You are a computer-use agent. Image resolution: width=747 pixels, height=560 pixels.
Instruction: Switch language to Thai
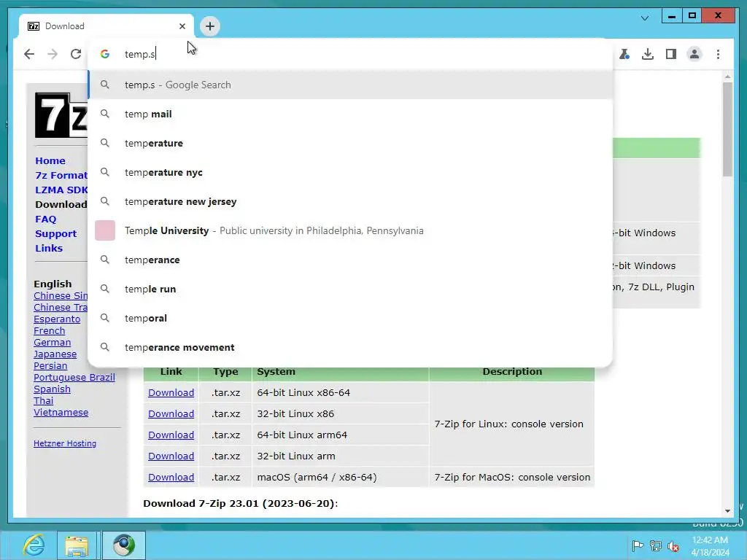point(43,401)
